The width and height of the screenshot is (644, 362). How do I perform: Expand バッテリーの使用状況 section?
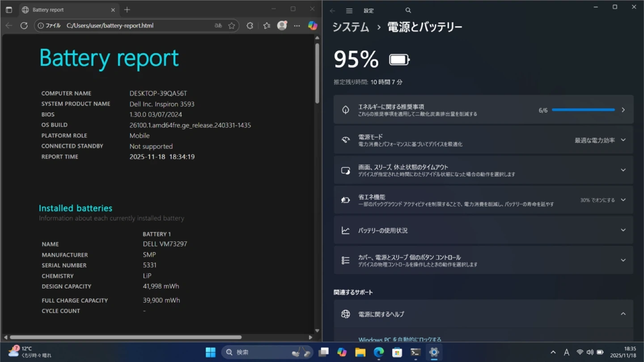623,230
